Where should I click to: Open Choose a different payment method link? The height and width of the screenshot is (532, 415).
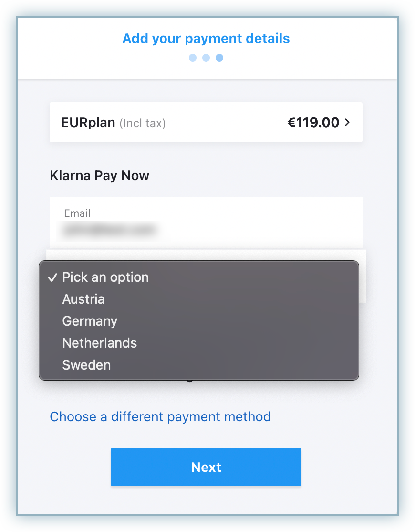tap(160, 417)
